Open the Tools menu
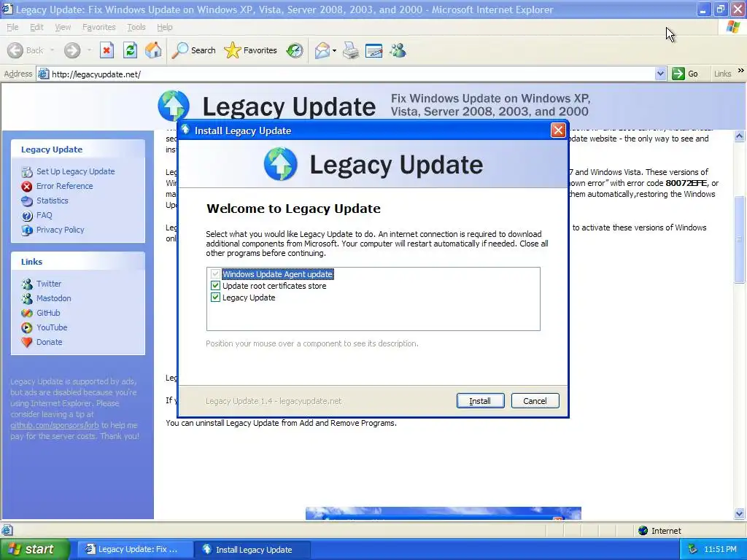The width and height of the screenshot is (747, 560). (136, 27)
